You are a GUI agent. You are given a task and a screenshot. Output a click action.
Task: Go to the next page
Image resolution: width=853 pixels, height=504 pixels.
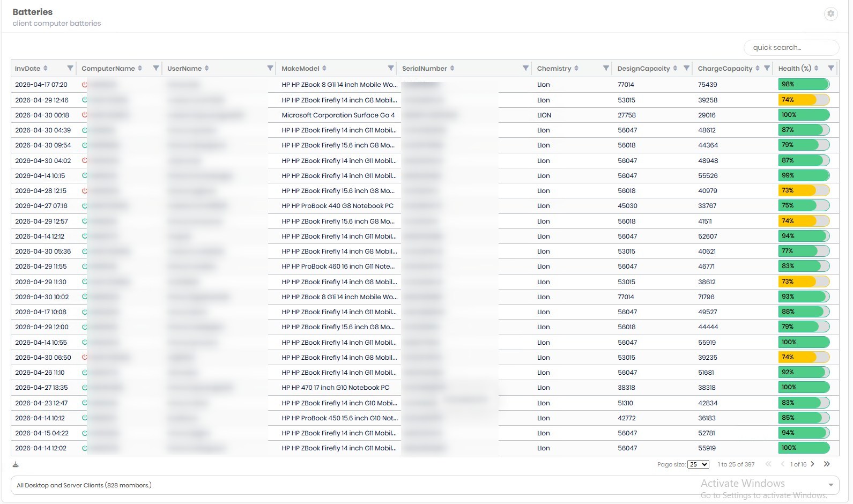click(813, 464)
